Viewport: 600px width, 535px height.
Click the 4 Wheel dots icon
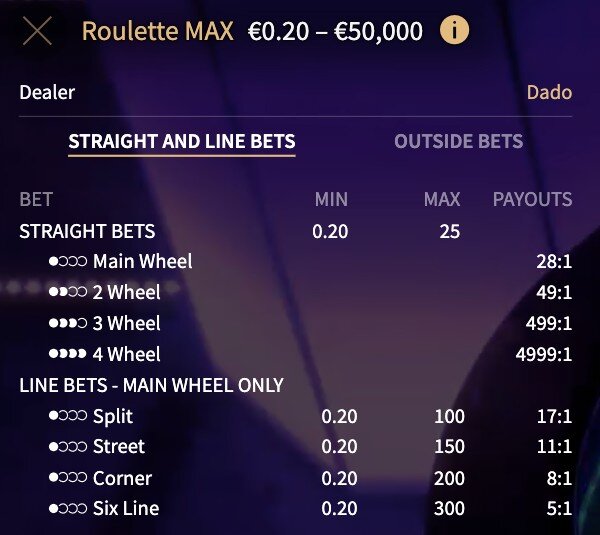(68, 354)
